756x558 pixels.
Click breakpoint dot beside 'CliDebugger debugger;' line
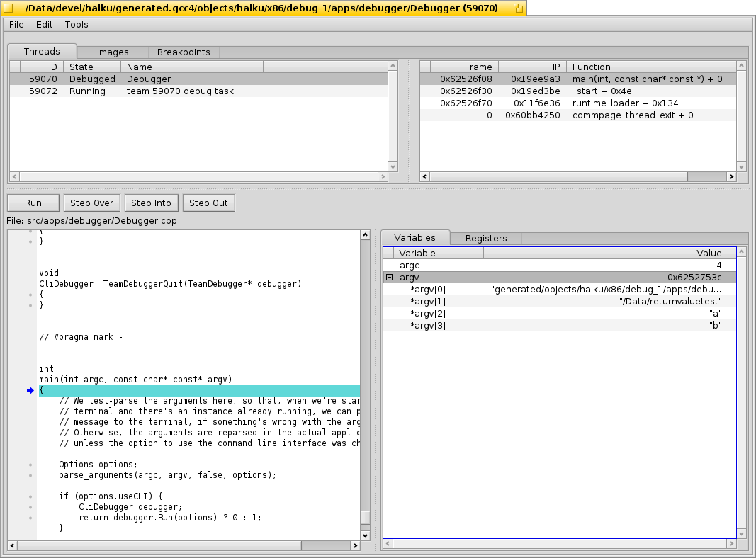click(30, 508)
